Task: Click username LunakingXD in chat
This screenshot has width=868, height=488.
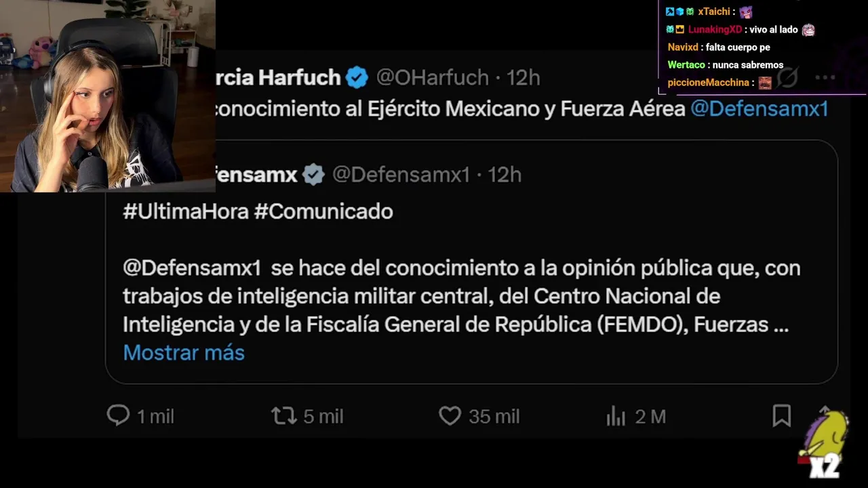Action: (x=715, y=30)
